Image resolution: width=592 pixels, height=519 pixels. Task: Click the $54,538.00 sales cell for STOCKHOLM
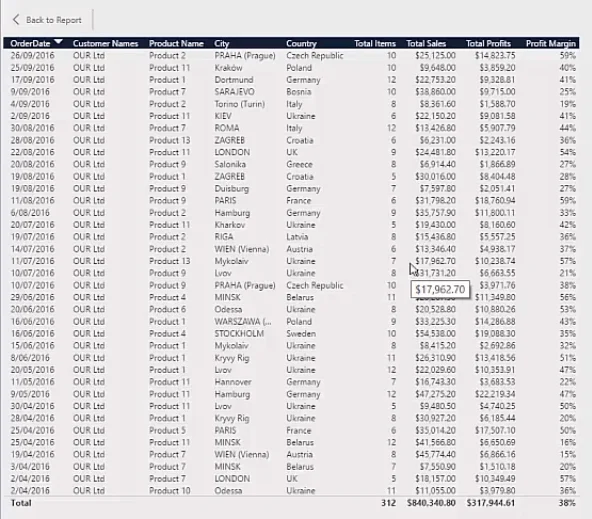click(x=435, y=334)
